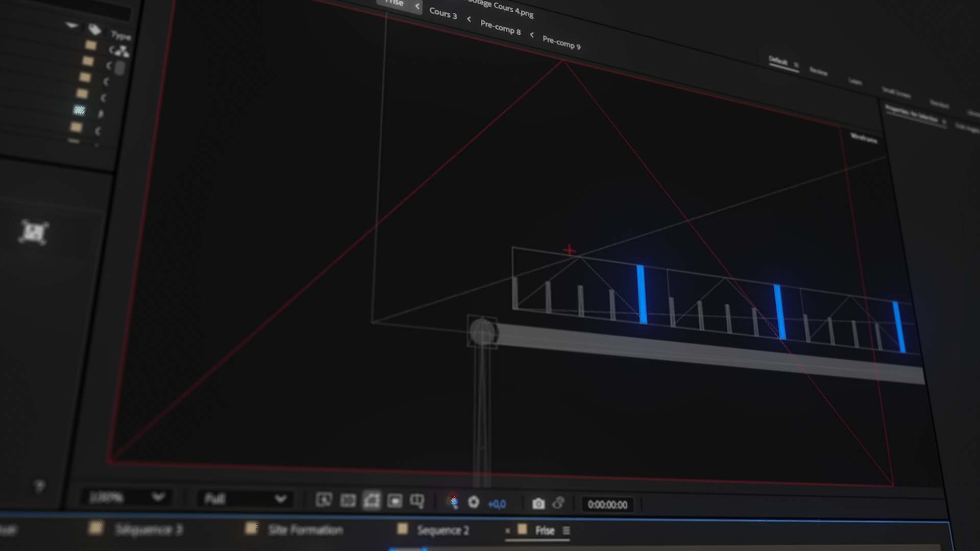Click the large icon in the left panel
The height and width of the screenshot is (551, 980).
click(x=34, y=233)
